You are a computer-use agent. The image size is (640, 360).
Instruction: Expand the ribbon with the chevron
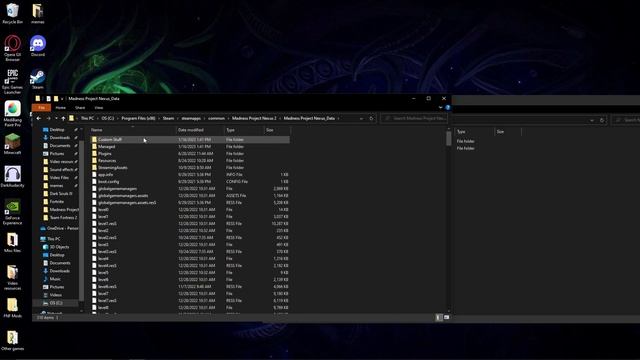[x=440, y=108]
